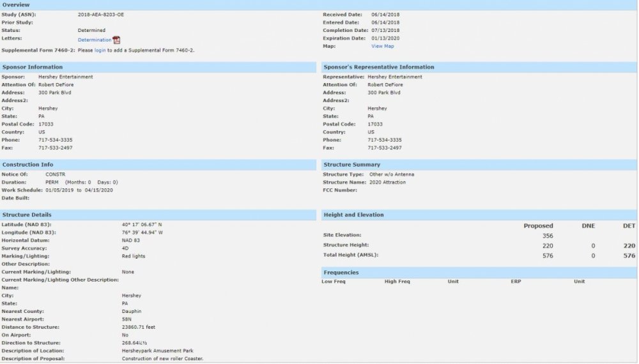Viewport: 639px width, 364px height.
Task: Click the login link for Supplemental Form
Action: tap(100, 50)
